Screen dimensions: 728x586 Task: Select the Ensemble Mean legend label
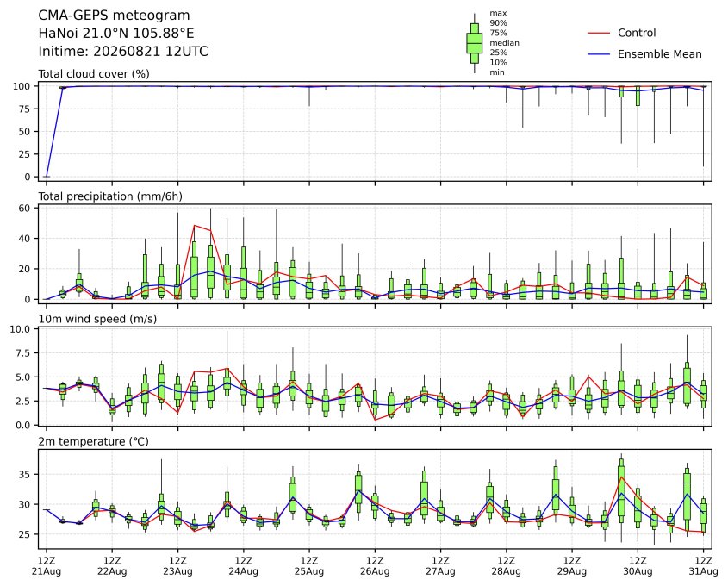659,54
